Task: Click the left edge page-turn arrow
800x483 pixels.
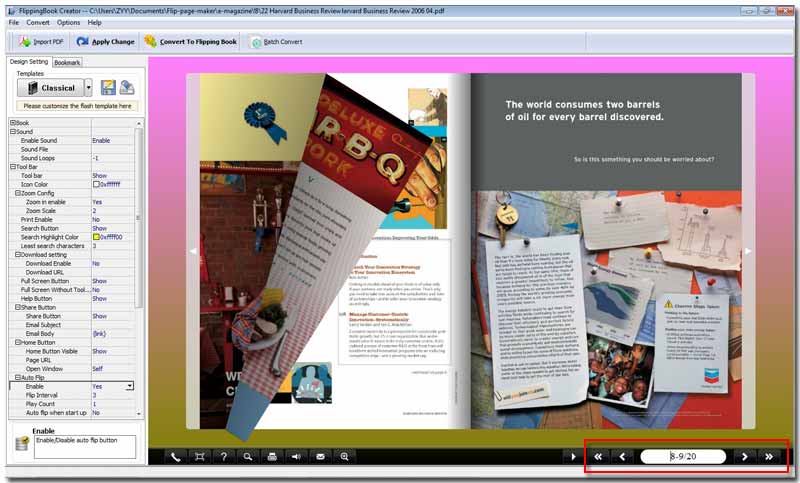Action: 193,251
